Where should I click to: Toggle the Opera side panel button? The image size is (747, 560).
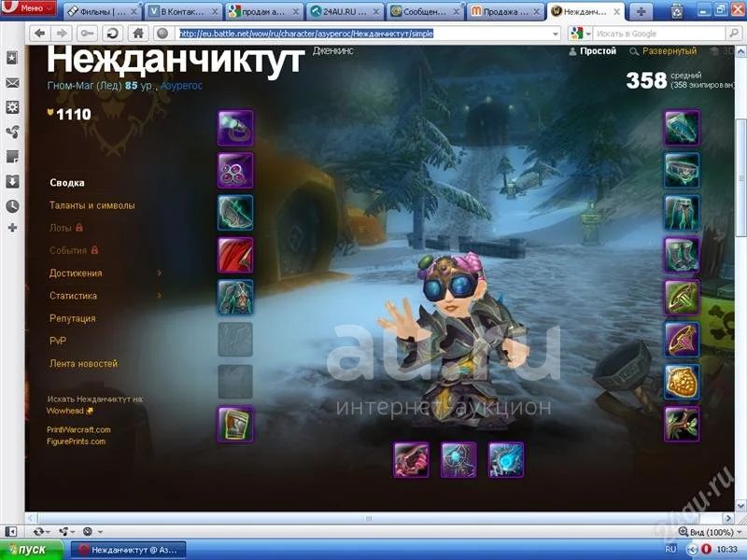tap(10, 531)
